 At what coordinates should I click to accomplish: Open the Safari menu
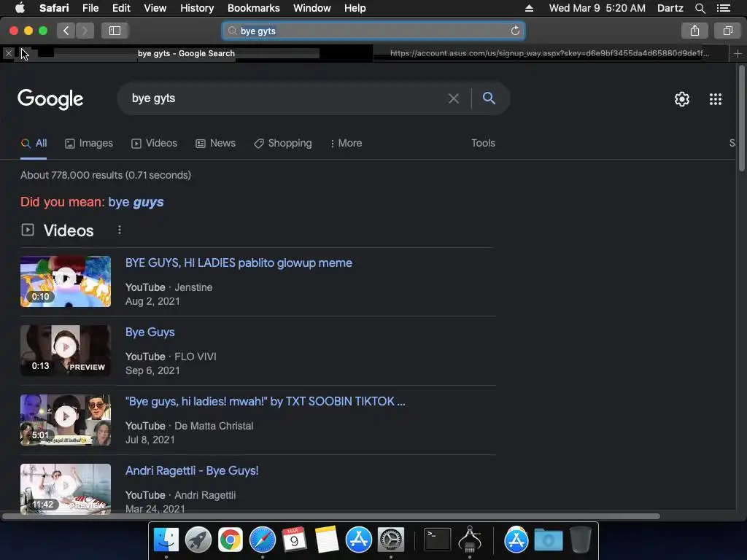pyautogui.click(x=54, y=8)
